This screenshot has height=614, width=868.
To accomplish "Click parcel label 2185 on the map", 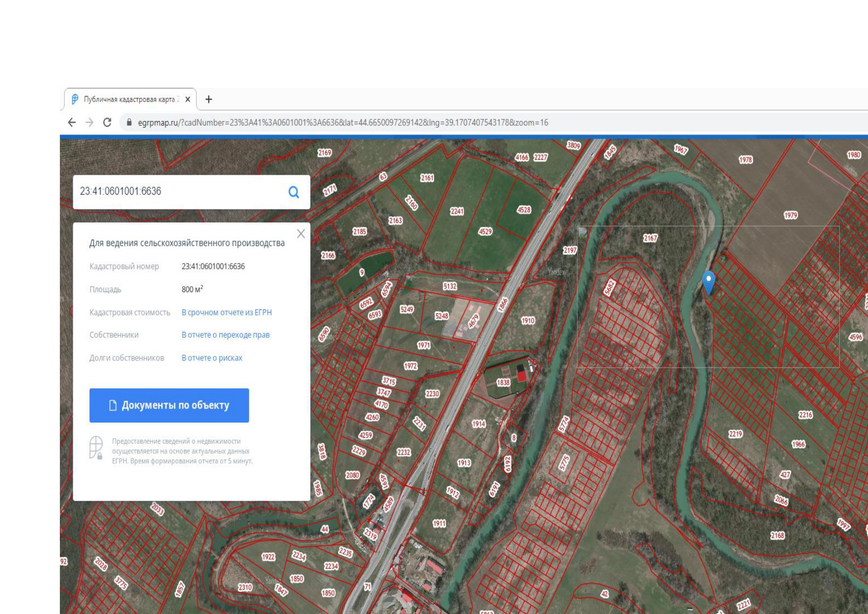I will point(359,232).
